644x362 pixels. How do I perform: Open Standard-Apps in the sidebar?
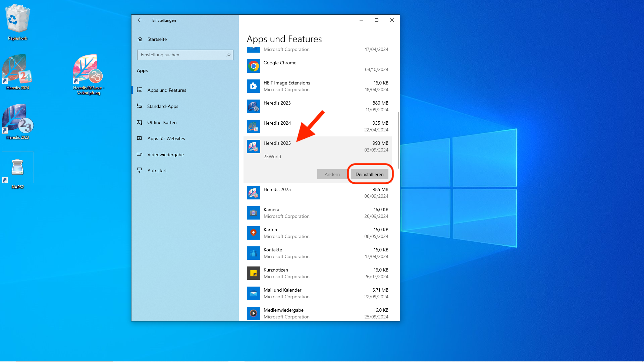(163, 106)
